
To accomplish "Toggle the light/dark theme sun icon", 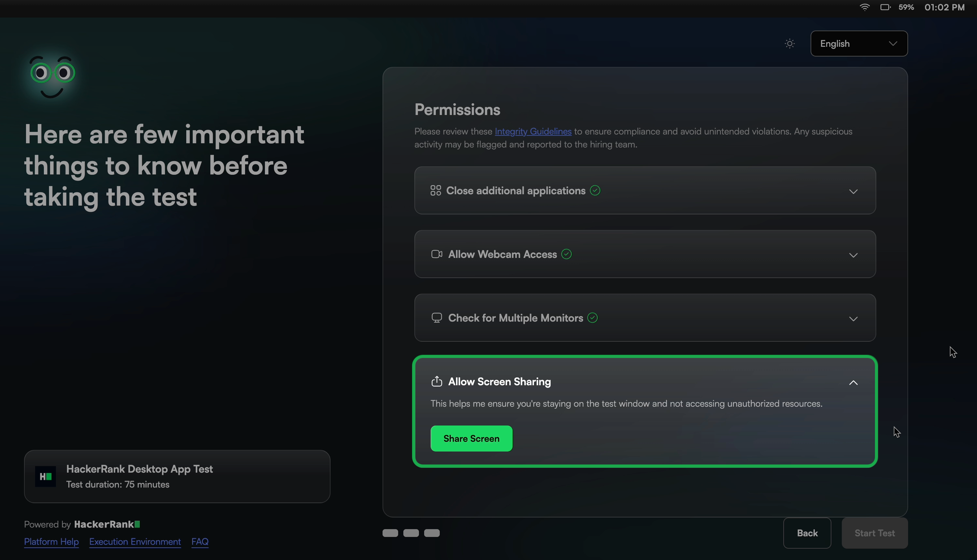I will (789, 44).
